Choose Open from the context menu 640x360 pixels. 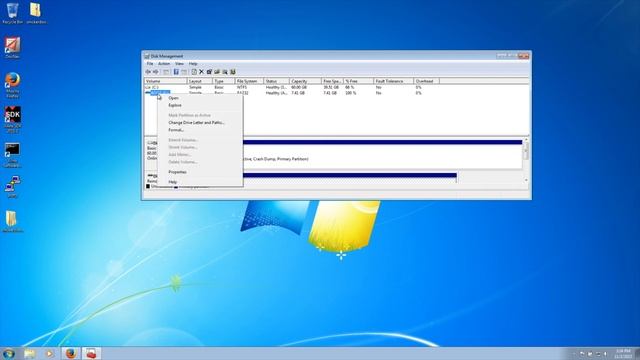(x=200, y=98)
